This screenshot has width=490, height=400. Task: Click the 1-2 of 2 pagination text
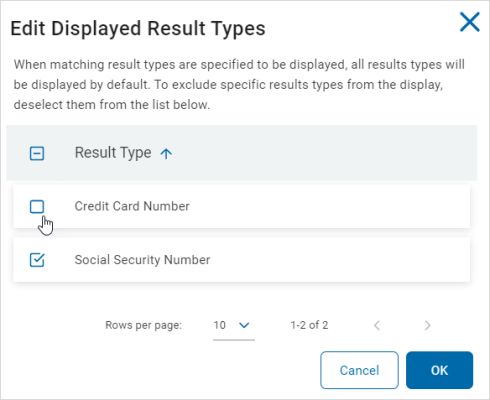[x=309, y=325]
